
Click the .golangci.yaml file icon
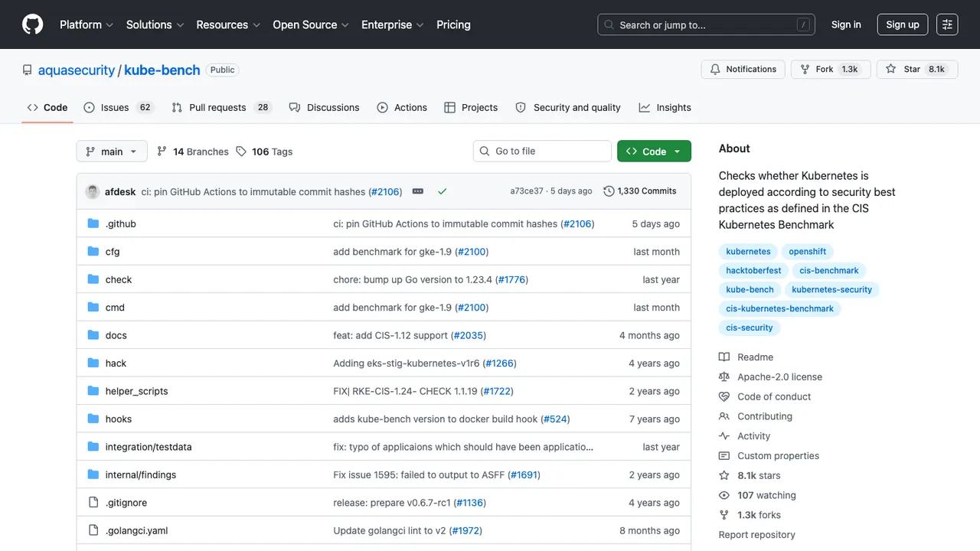93,530
